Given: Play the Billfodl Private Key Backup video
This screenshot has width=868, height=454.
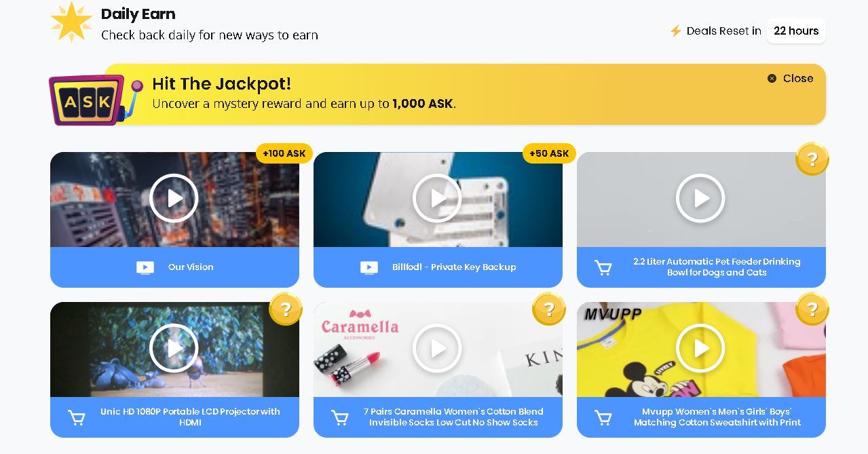Looking at the screenshot, I should pyautogui.click(x=437, y=198).
